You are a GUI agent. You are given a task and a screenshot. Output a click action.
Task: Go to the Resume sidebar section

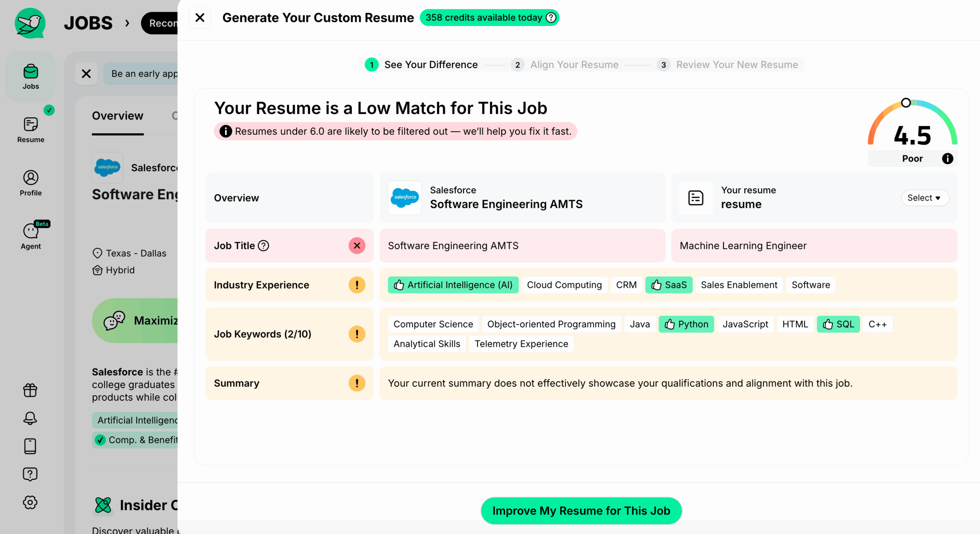(31, 130)
